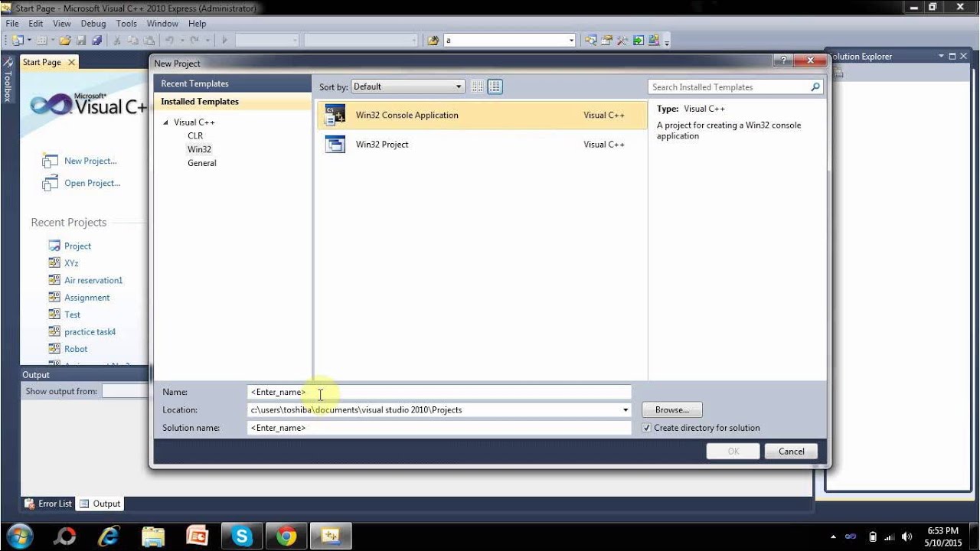
Task: Open recent project Air reservation1
Action: coord(93,280)
